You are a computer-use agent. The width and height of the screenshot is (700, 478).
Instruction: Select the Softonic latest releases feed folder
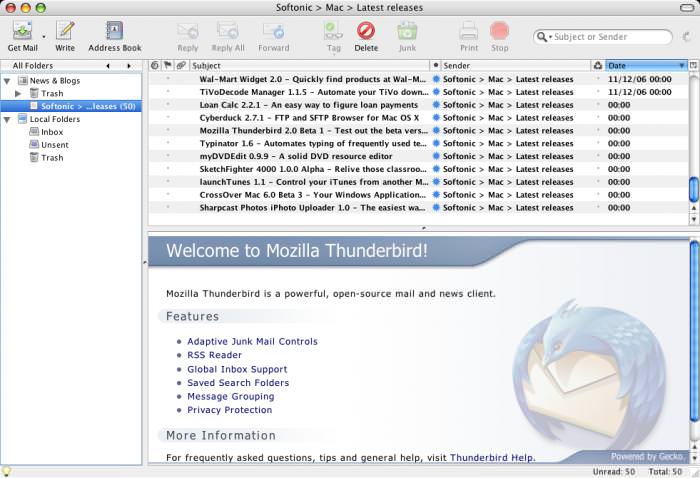click(71, 106)
